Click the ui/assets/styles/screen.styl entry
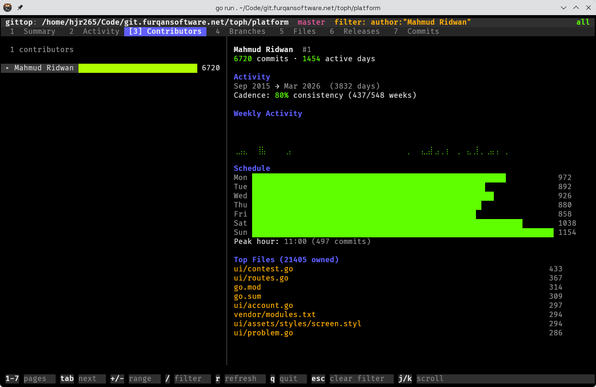The width and height of the screenshot is (596, 387). point(297,324)
